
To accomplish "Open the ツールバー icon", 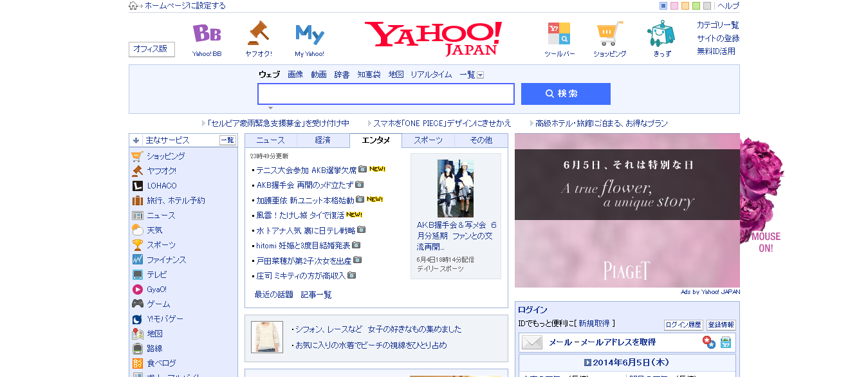I will [x=559, y=33].
